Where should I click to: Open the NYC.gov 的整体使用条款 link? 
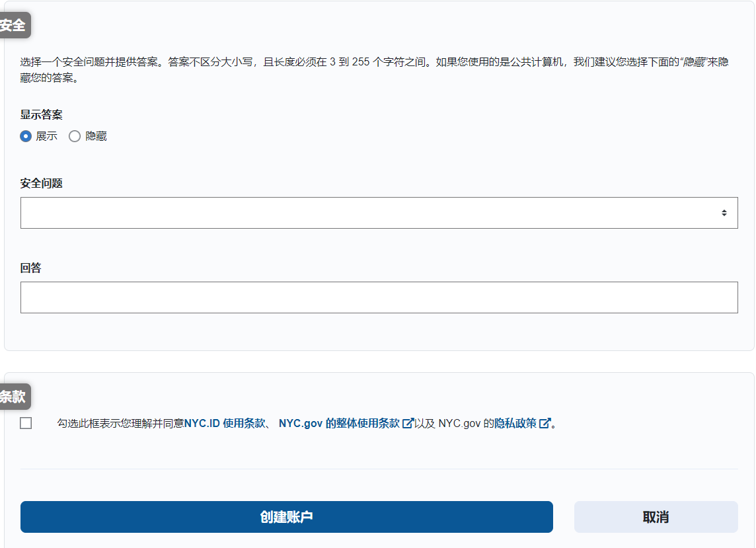tap(339, 423)
